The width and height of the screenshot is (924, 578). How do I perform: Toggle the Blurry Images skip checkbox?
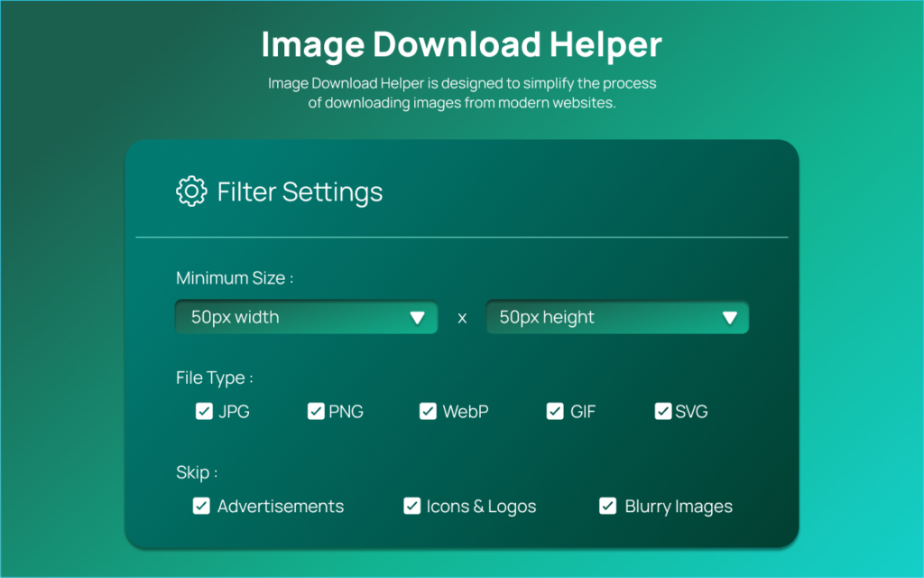point(608,506)
